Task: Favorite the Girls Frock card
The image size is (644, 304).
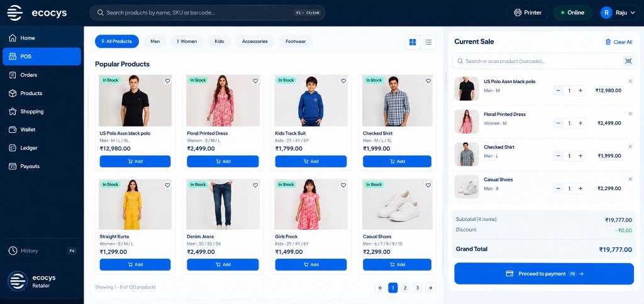Action: tap(343, 185)
